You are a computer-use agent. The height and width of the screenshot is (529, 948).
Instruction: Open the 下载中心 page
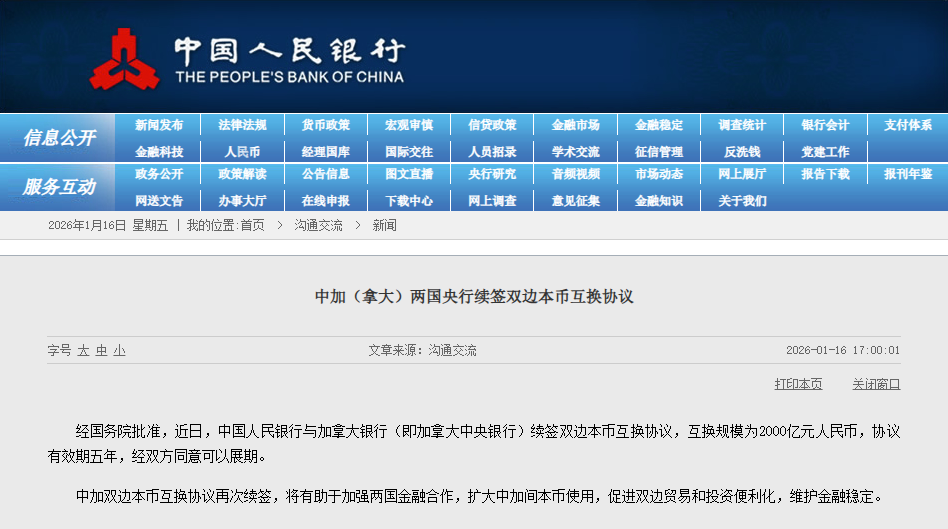point(409,200)
